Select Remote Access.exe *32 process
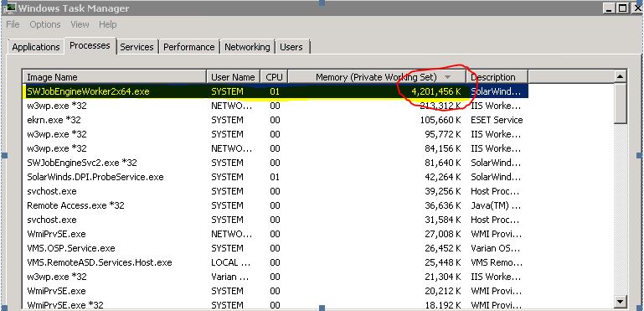Viewport: 644px width, 311px height. (x=276, y=205)
